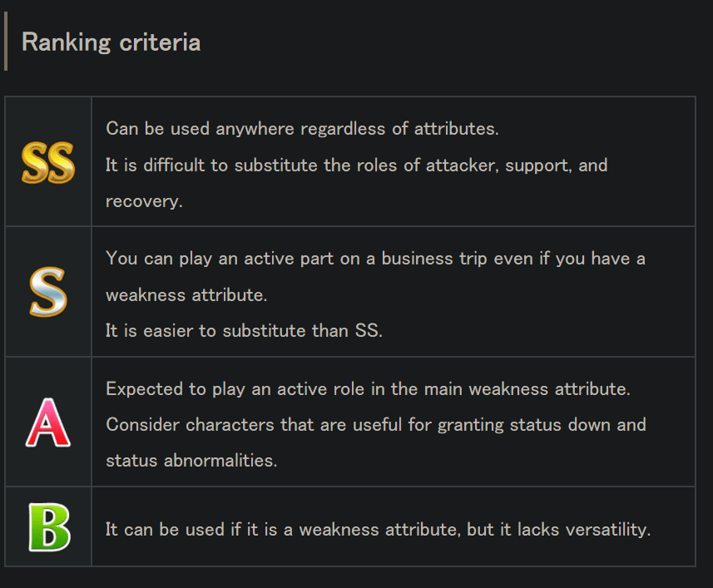Viewport: 713px width, 588px height.
Task: Click the 'recovery.' line in SS description
Action: click(x=144, y=201)
